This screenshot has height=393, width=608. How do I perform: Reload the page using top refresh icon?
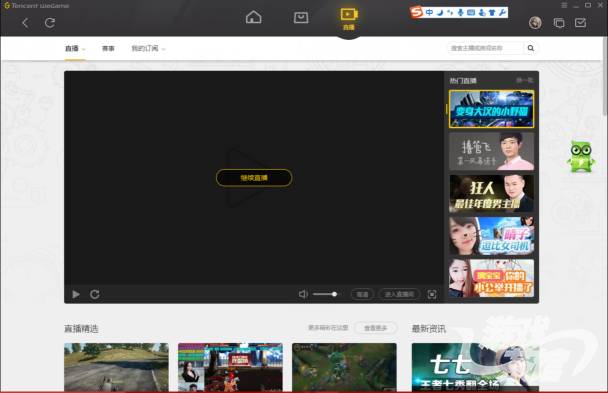click(x=50, y=23)
